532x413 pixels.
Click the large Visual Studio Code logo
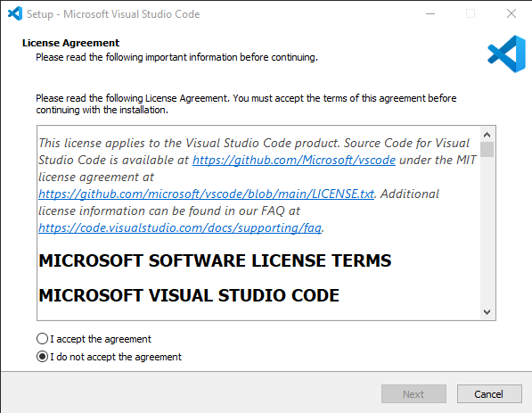(506, 54)
